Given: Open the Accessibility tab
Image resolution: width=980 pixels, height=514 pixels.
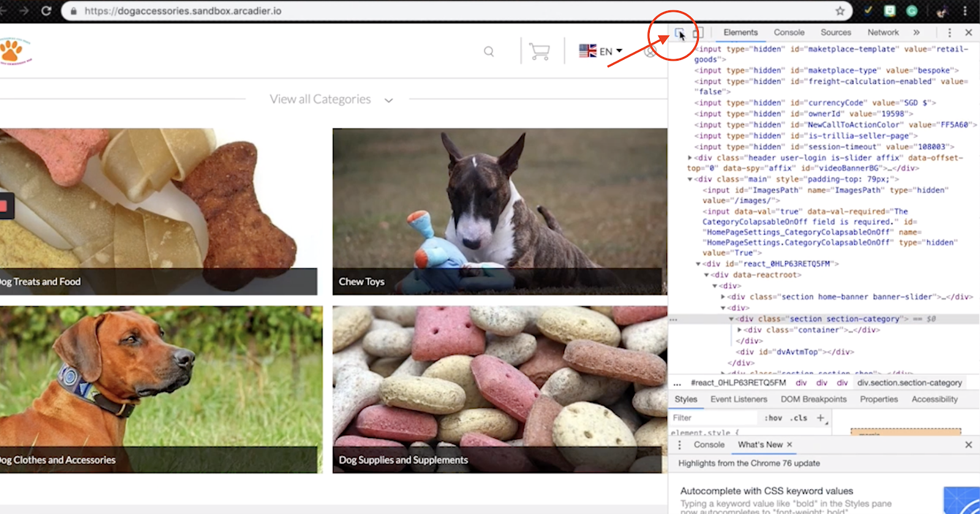Looking at the screenshot, I should [935, 399].
